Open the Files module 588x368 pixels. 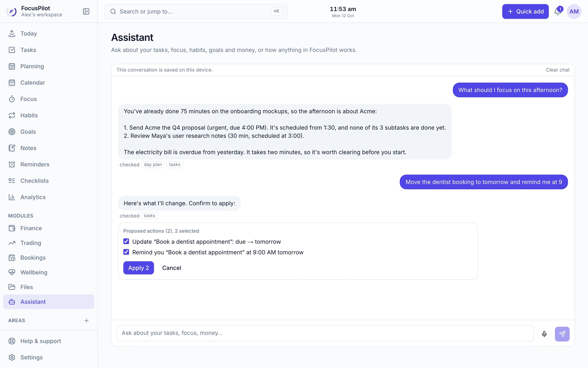click(49, 287)
